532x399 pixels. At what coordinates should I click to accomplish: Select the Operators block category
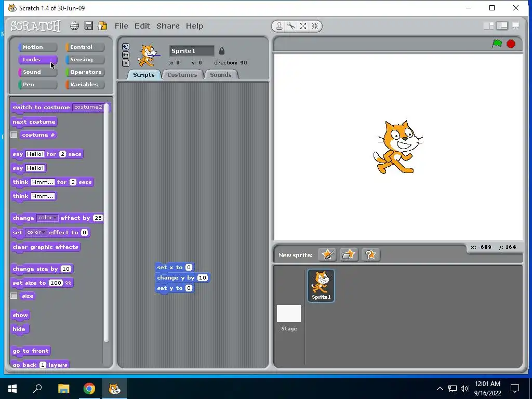point(85,72)
